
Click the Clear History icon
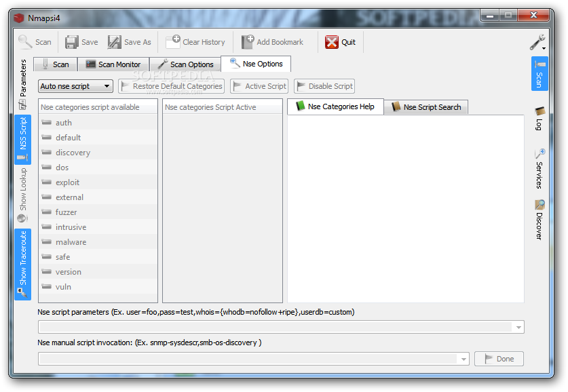pyautogui.click(x=173, y=41)
